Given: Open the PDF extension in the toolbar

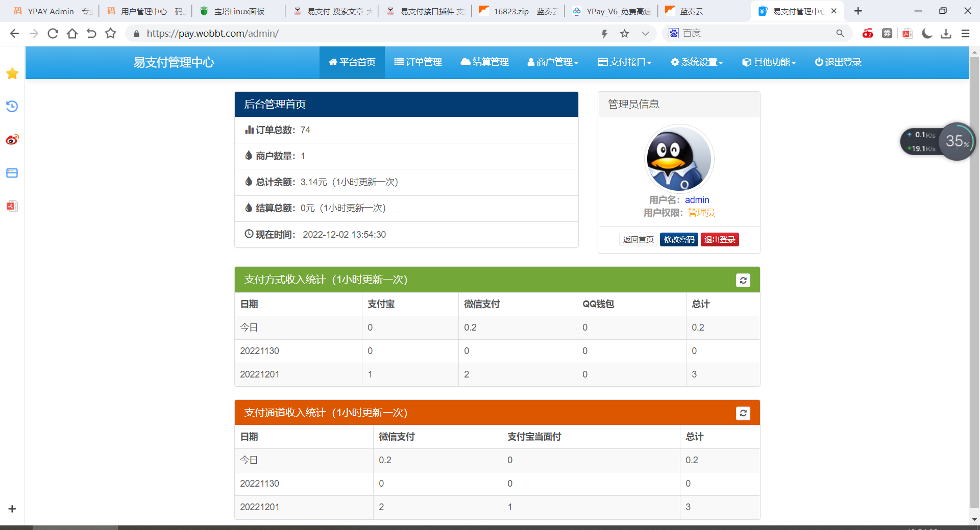Looking at the screenshot, I should pos(907,33).
